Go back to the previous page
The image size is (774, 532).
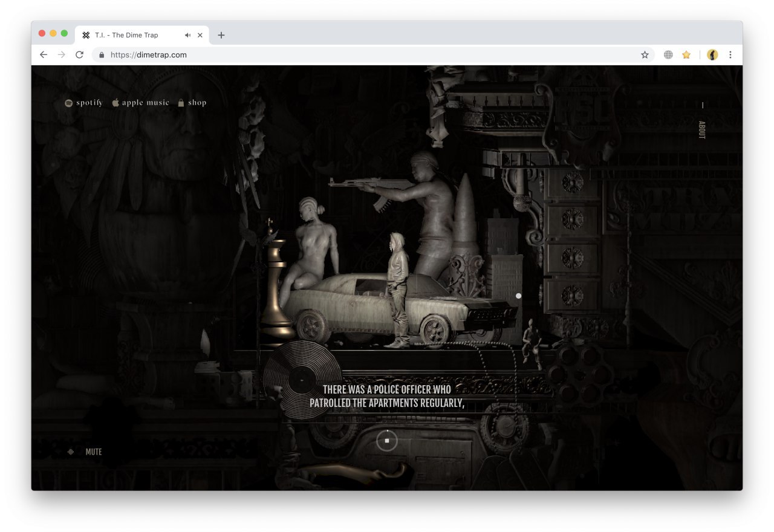[44, 54]
